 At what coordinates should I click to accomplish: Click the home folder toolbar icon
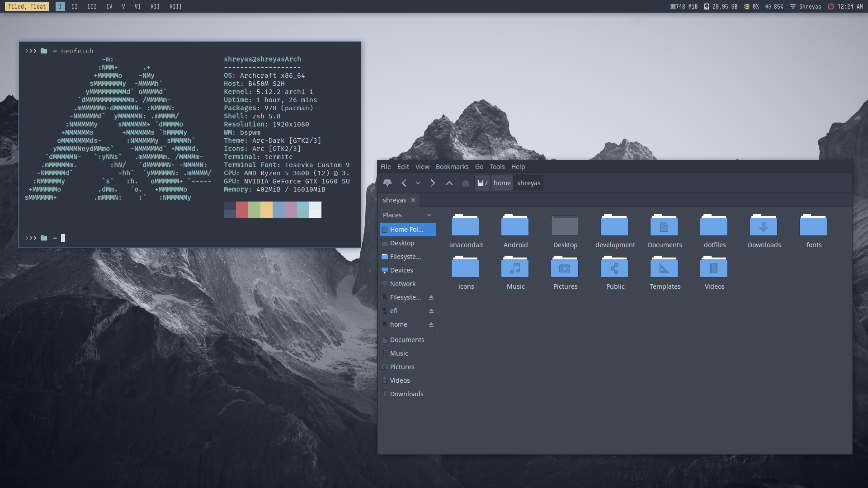(x=465, y=183)
